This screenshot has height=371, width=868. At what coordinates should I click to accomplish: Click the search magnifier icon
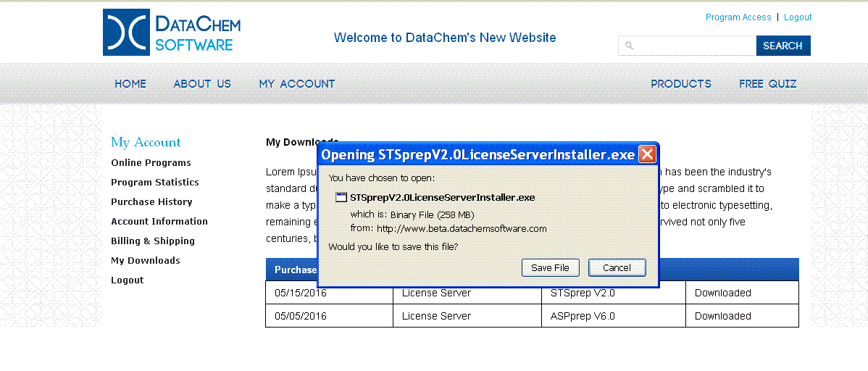(x=630, y=46)
